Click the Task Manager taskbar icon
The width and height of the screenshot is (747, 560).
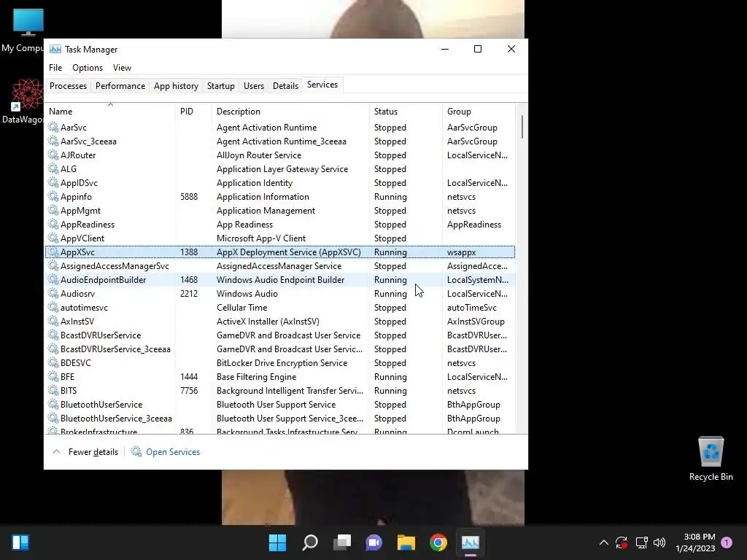[471, 542]
